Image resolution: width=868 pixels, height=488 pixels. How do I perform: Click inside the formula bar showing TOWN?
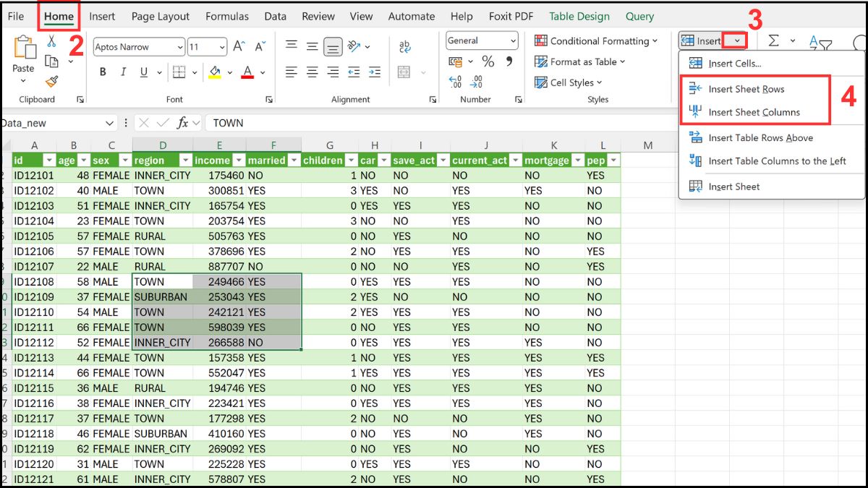point(289,123)
